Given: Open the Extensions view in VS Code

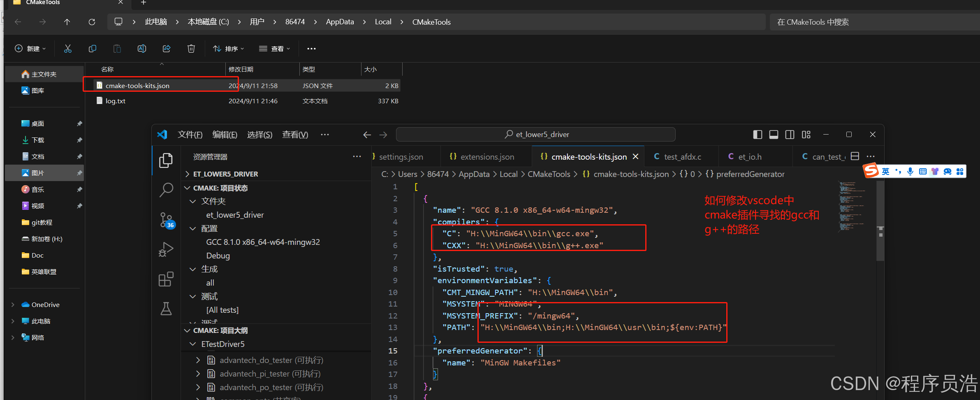Looking at the screenshot, I should click(166, 279).
